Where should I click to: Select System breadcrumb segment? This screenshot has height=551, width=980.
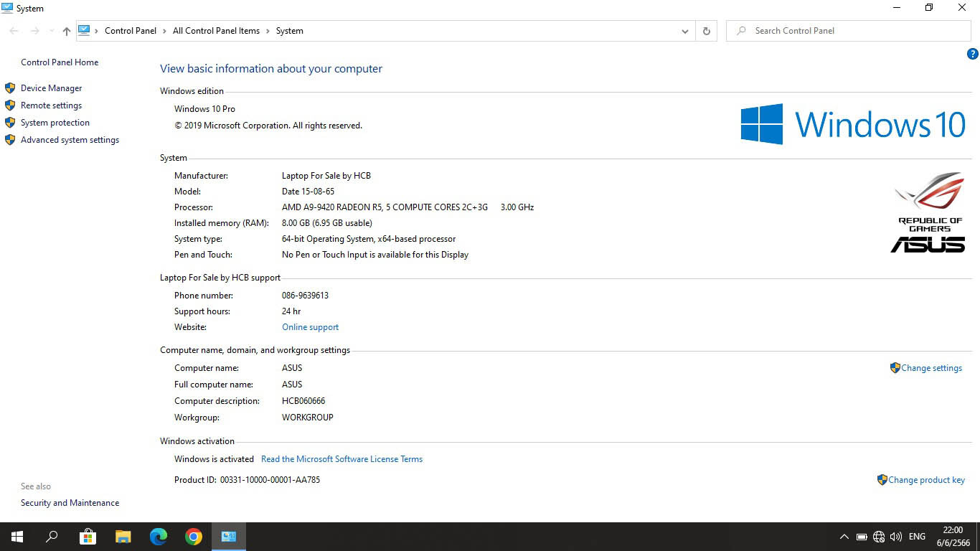290,31
